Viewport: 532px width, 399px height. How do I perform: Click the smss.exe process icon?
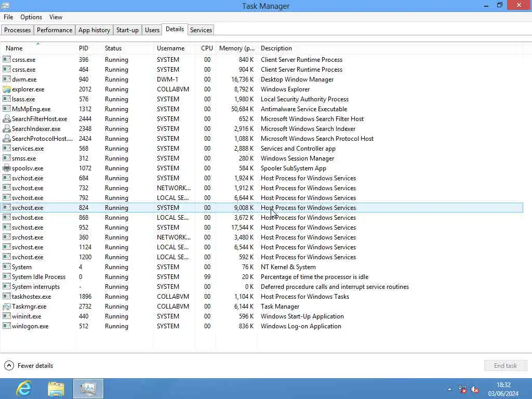coord(6,158)
